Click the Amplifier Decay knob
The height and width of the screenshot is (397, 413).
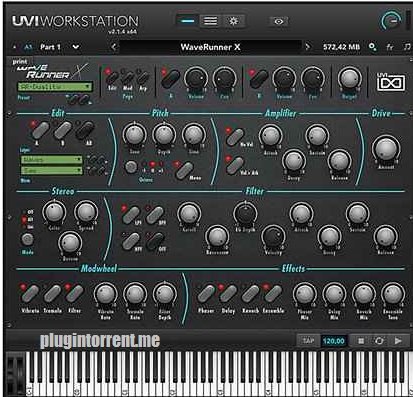tap(293, 161)
